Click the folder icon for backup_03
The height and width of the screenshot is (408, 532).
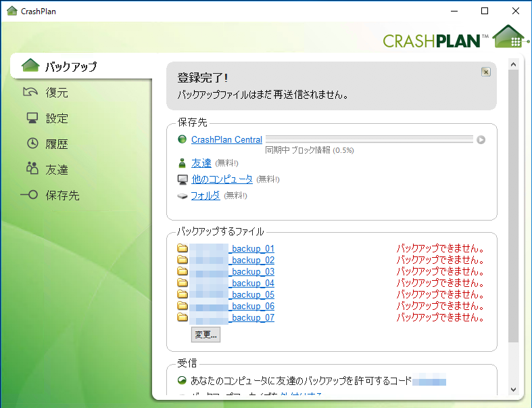pyautogui.click(x=183, y=271)
